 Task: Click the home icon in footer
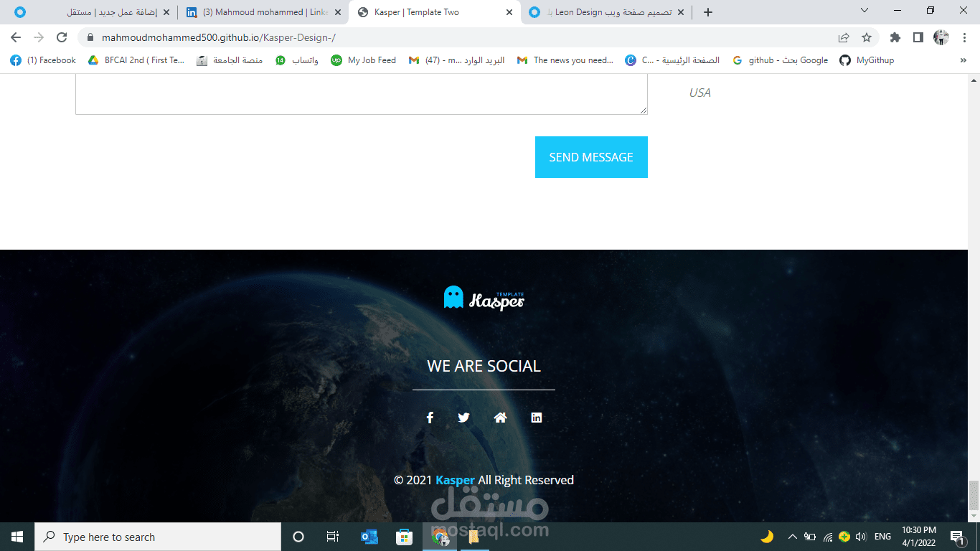tap(501, 418)
